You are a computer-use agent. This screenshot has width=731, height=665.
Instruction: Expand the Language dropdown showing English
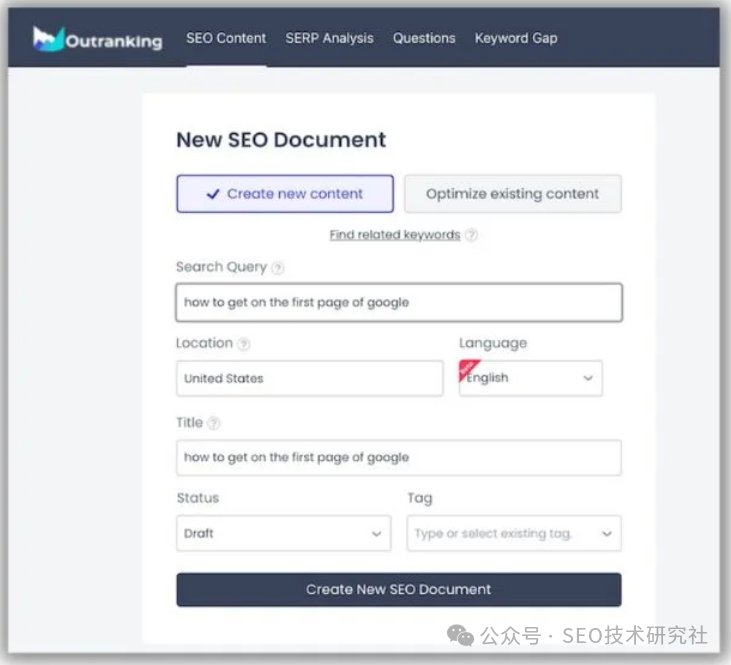click(x=531, y=378)
